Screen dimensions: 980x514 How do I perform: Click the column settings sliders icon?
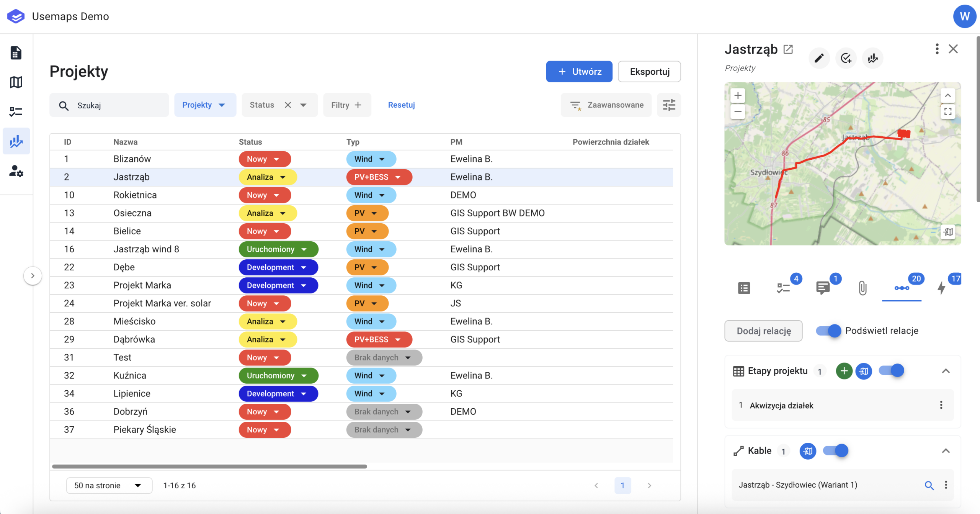click(x=669, y=105)
